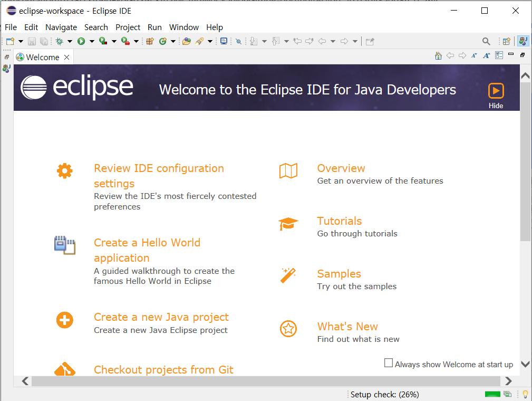Click the Run External Tools icon

tap(125, 42)
